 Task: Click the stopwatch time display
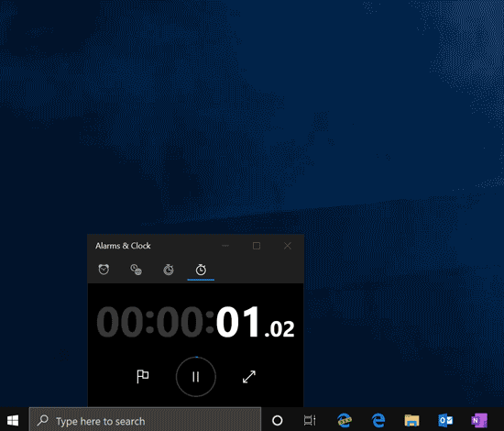pyautogui.click(x=195, y=322)
